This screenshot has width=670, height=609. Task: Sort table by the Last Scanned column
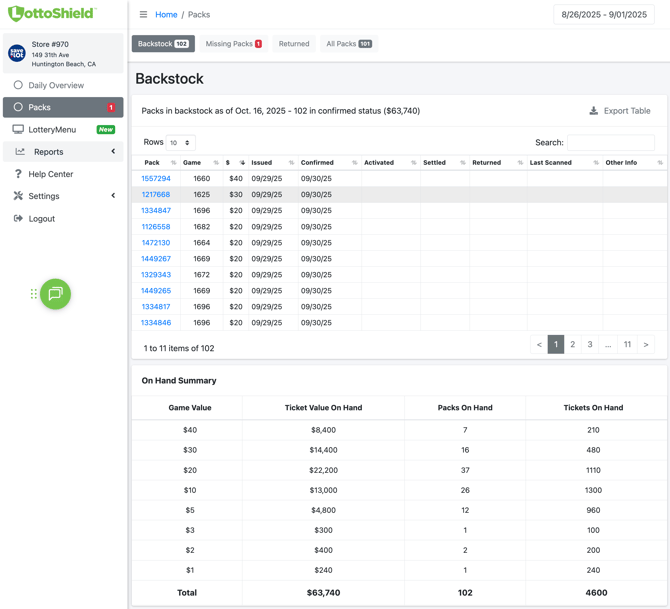[x=550, y=162]
